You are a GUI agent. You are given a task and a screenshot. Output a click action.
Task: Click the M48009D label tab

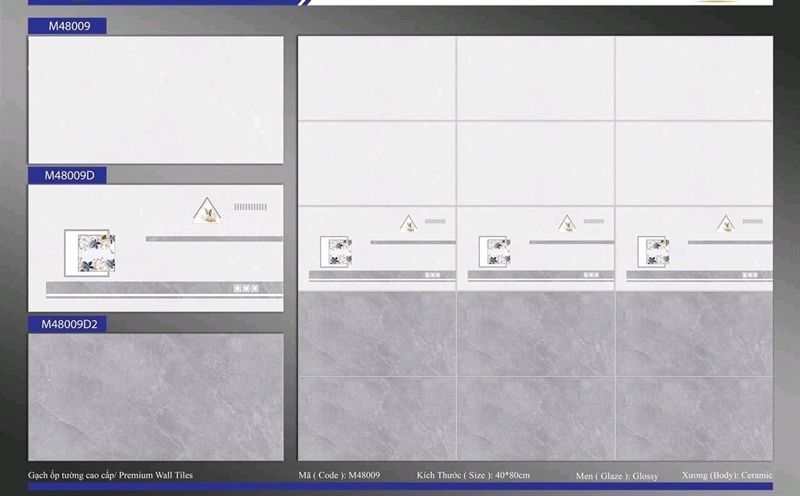tap(68, 175)
